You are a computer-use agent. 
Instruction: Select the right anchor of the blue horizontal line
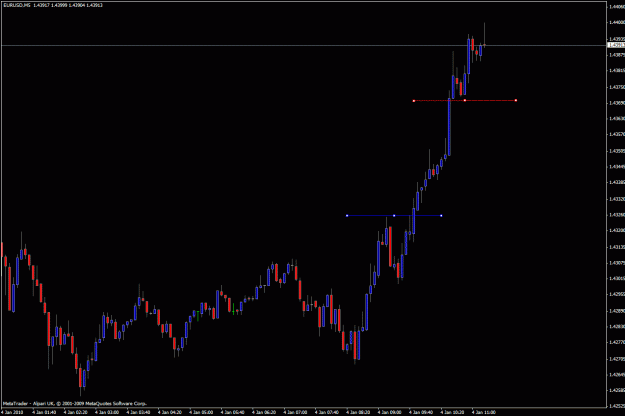tap(441, 216)
